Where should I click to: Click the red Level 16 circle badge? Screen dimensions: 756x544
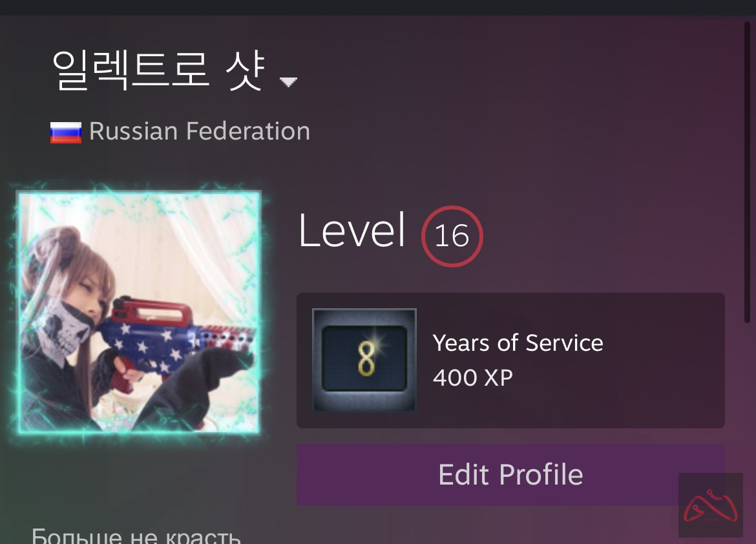coord(452,236)
